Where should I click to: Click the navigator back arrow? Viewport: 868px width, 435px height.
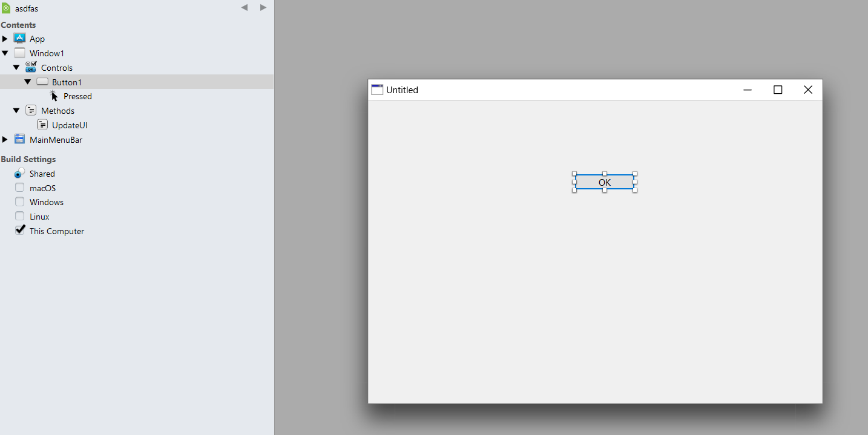[245, 8]
